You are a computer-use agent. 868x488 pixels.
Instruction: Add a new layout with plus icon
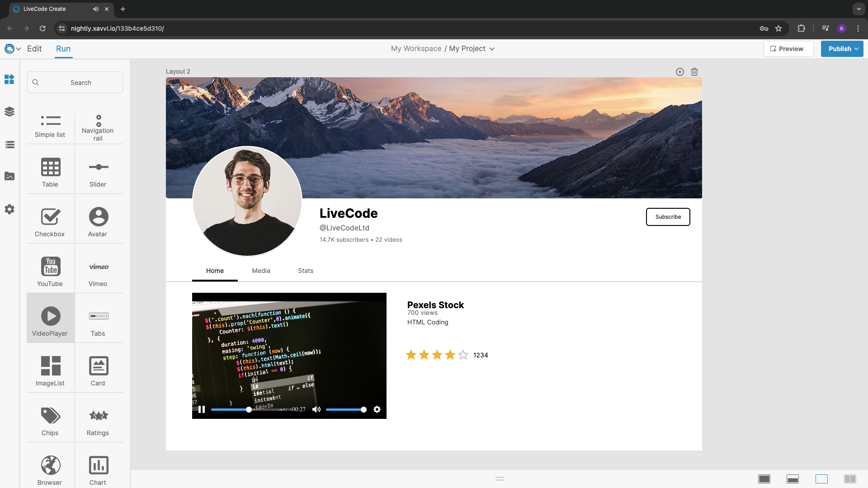coord(679,72)
